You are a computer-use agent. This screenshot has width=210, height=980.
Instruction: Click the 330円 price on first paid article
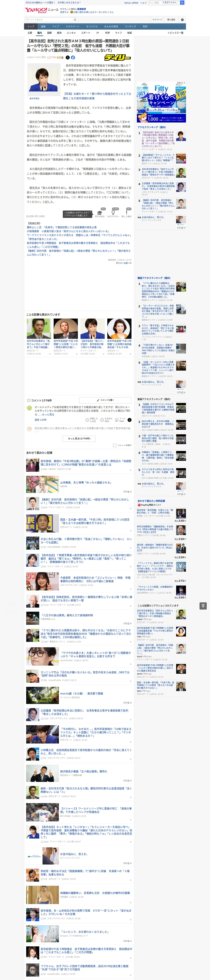180,521
